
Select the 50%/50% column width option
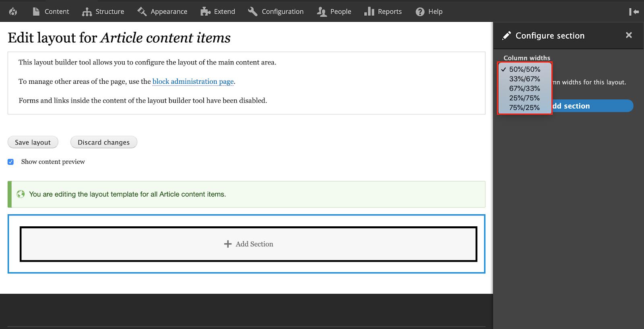(x=525, y=69)
